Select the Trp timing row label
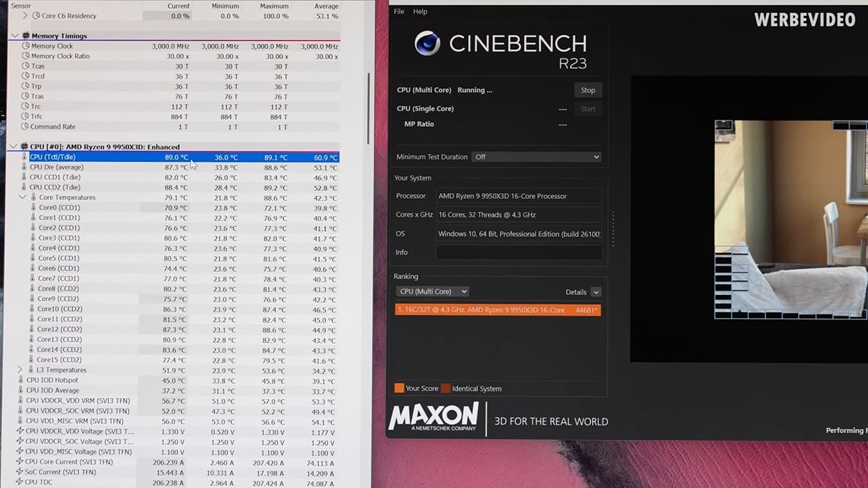The width and height of the screenshot is (868, 488). (x=36, y=86)
